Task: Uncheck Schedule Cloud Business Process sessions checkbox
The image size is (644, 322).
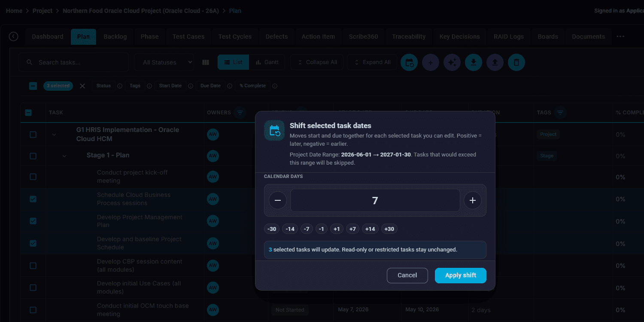Action: pyautogui.click(x=33, y=199)
